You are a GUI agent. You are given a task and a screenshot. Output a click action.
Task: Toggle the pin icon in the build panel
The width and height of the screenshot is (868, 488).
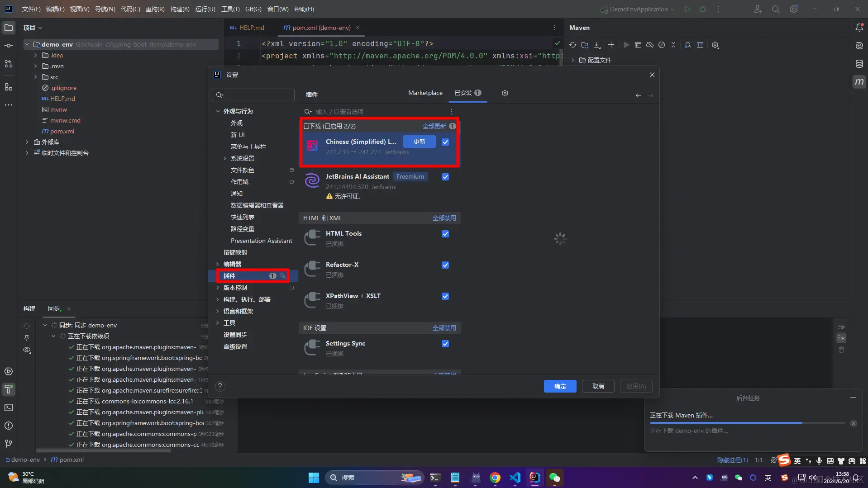pos(27,338)
